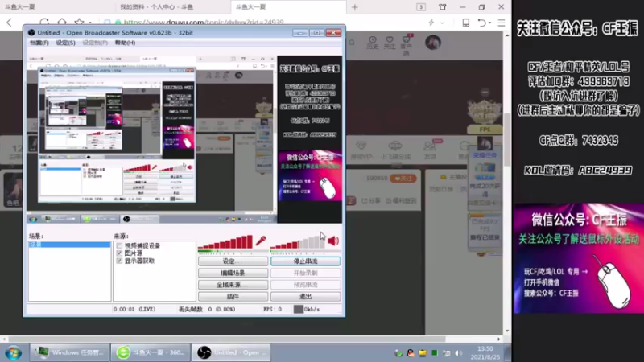Image resolution: width=644 pixels, height=362 pixels.
Task: Open the 设定(S) menu in OBS
Action: click(x=66, y=43)
